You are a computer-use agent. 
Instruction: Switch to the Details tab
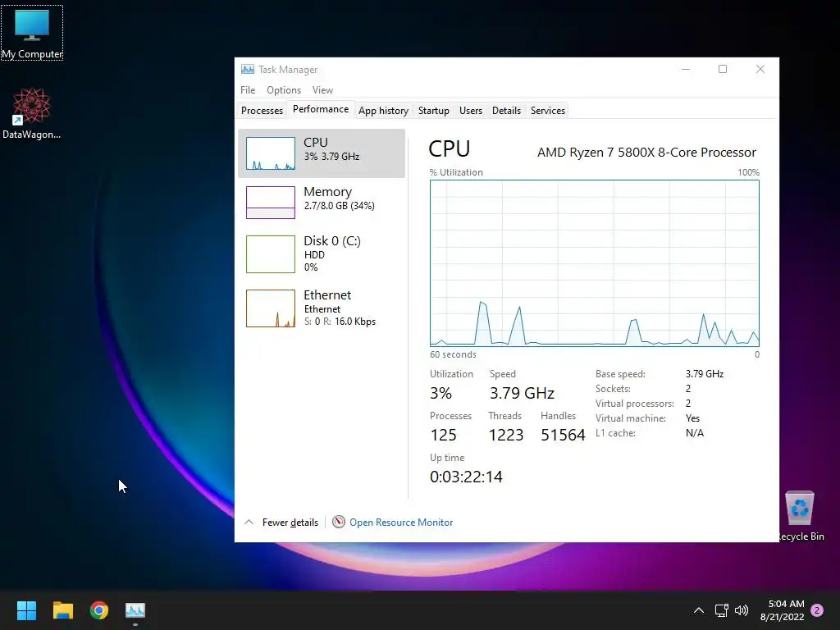[x=506, y=111]
